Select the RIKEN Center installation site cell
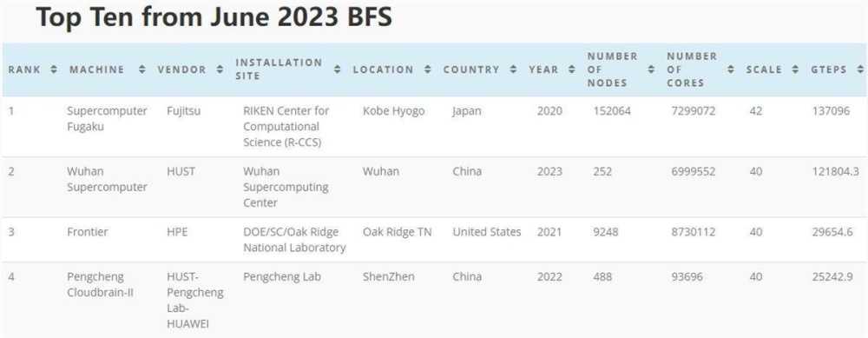The width and height of the screenshot is (868, 338). click(x=286, y=126)
